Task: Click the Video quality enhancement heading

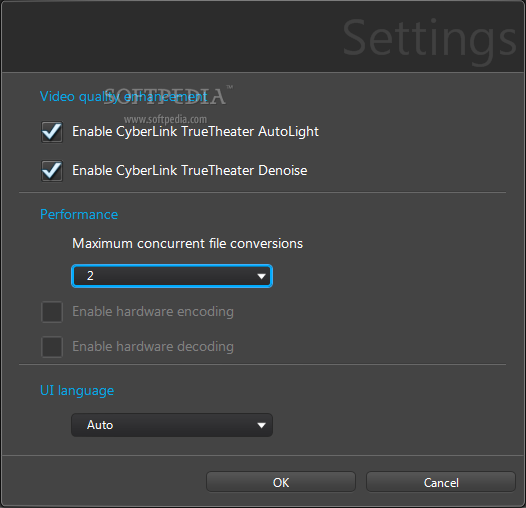Action: pos(123,97)
